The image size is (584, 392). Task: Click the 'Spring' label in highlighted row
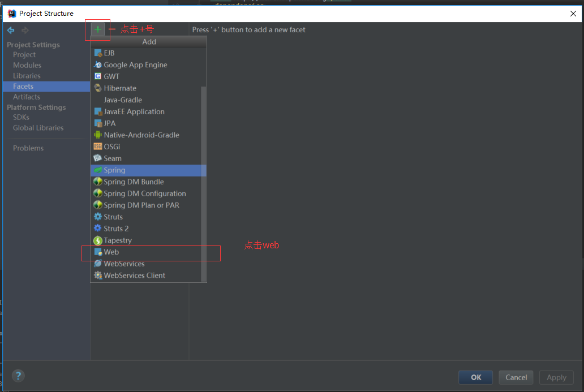pyautogui.click(x=114, y=170)
